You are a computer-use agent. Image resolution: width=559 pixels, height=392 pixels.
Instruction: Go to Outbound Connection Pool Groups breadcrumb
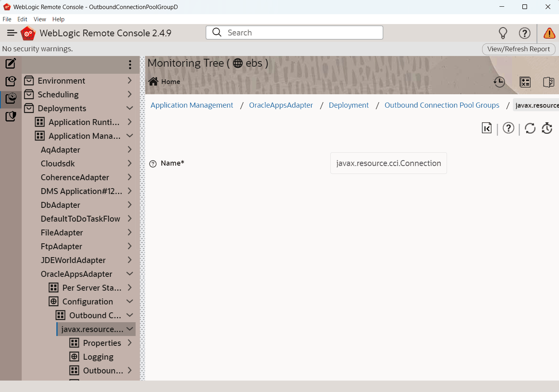click(442, 105)
